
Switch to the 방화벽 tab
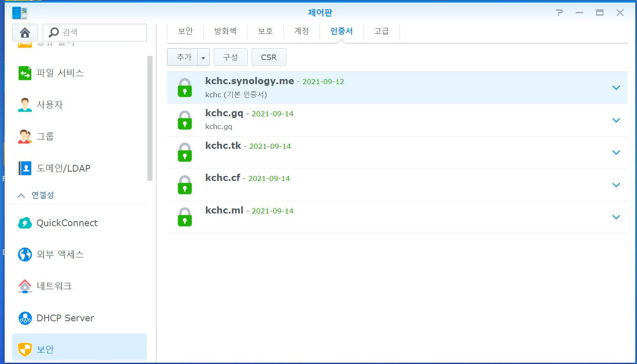tap(225, 31)
